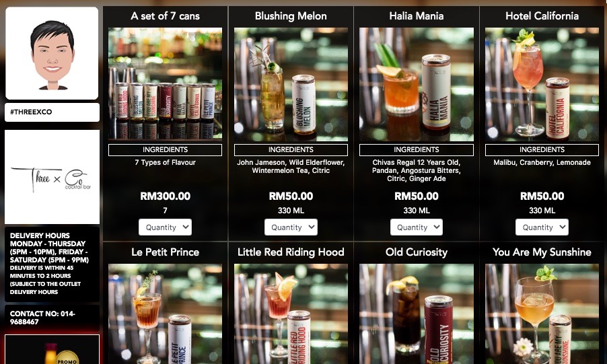The image size is (607, 364).
Task: Click the Halia Mania product photo
Action: point(416,84)
